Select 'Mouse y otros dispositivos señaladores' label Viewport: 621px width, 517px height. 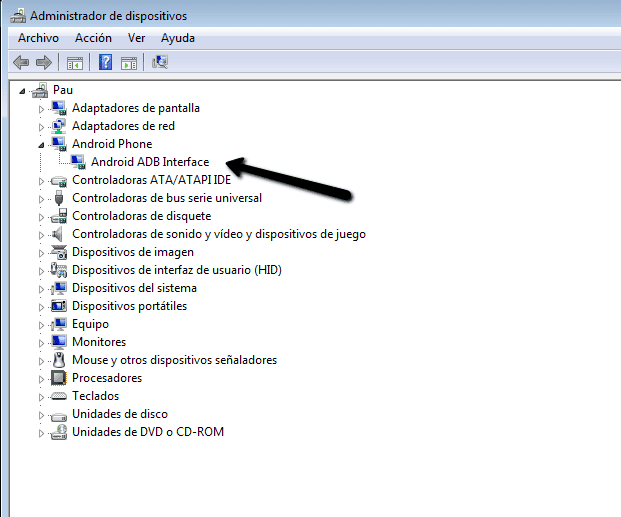click(x=174, y=360)
